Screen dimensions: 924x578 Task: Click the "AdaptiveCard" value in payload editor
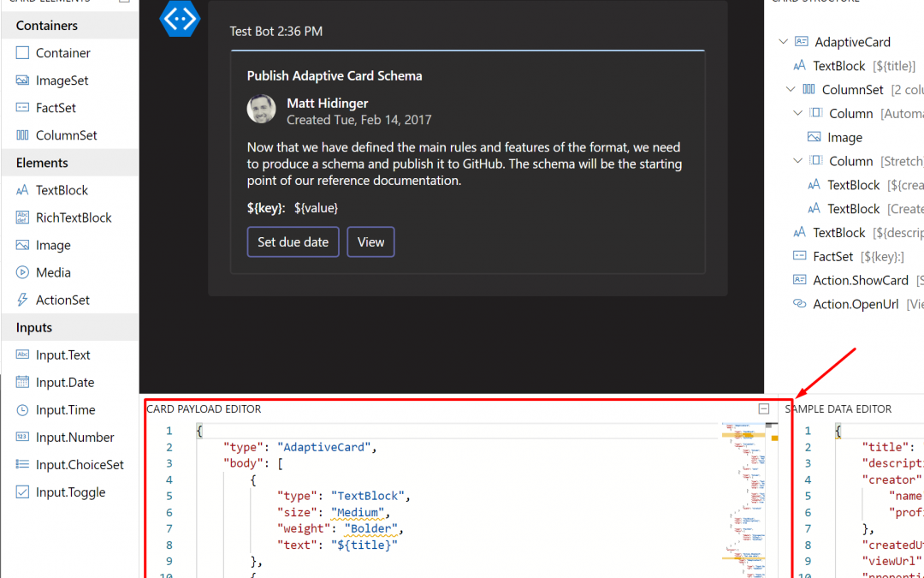(325, 447)
